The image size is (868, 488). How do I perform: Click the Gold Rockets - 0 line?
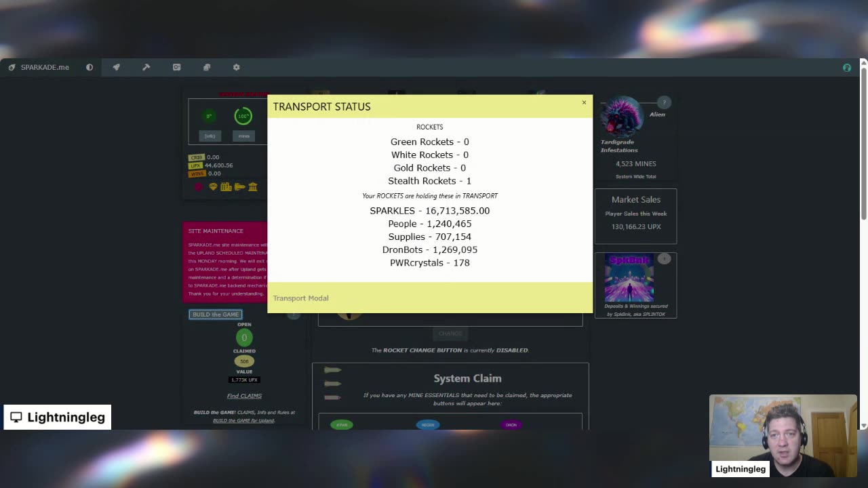point(430,168)
